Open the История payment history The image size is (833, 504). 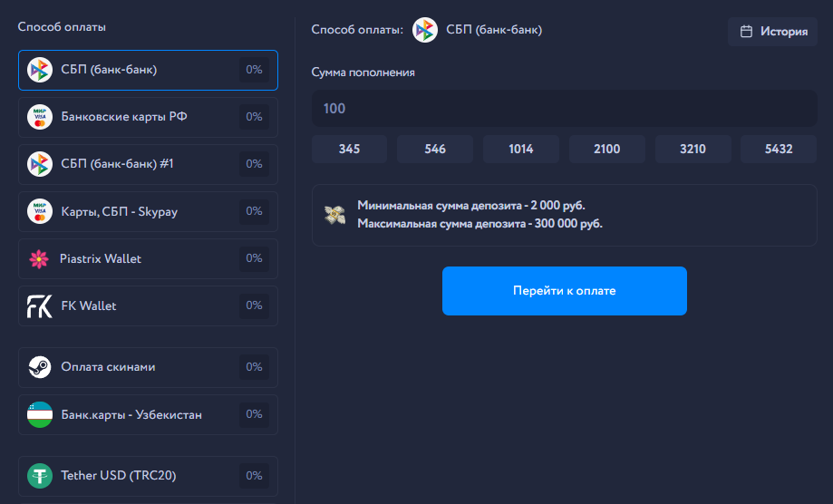tap(772, 32)
